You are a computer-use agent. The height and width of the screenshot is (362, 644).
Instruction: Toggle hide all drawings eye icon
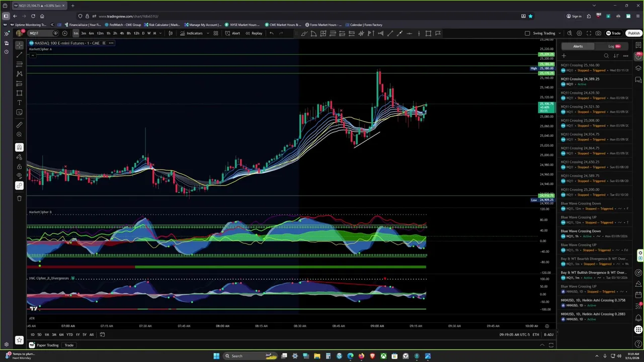click(19, 176)
